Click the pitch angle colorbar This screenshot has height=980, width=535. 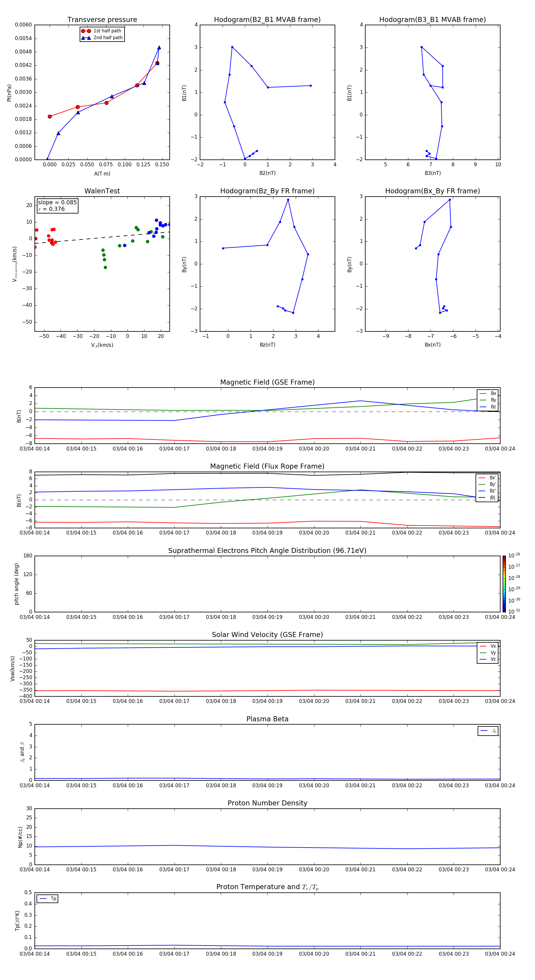pyautogui.click(x=504, y=584)
